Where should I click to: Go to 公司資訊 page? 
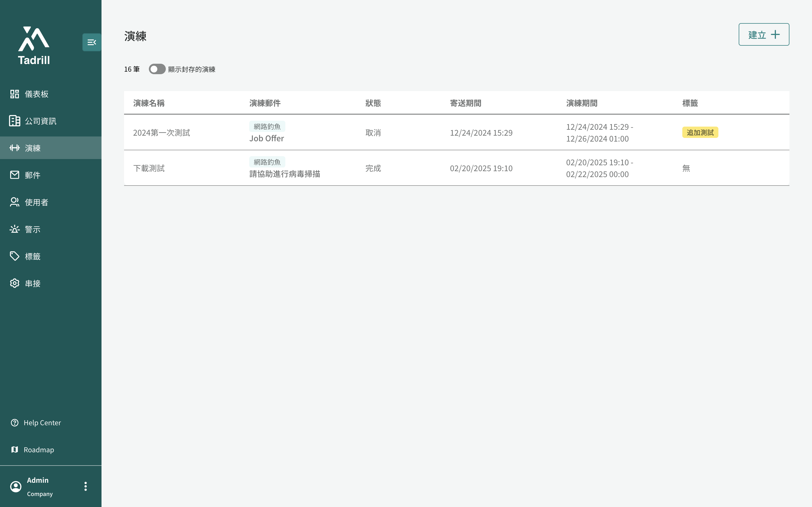coord(51,121)
